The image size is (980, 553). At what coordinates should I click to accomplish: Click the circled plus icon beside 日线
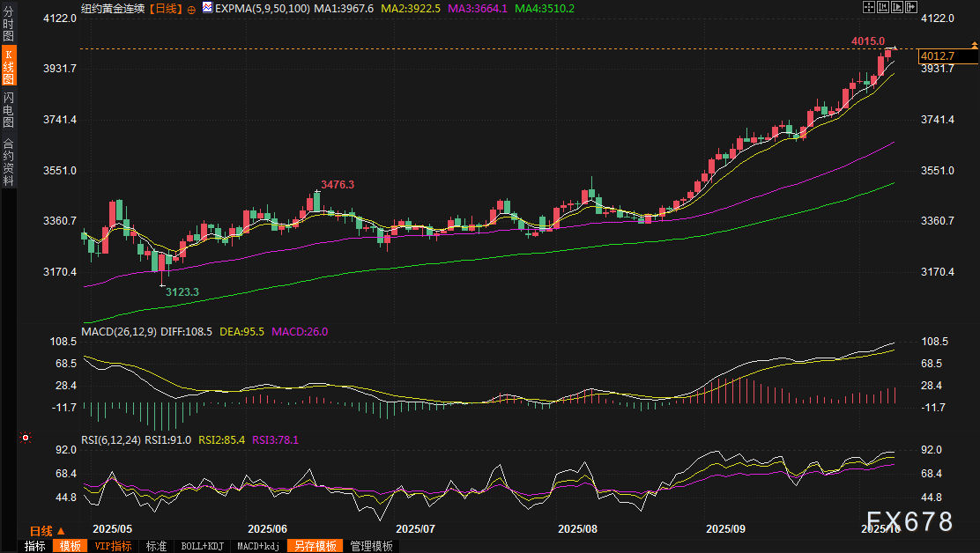point(191,9)
